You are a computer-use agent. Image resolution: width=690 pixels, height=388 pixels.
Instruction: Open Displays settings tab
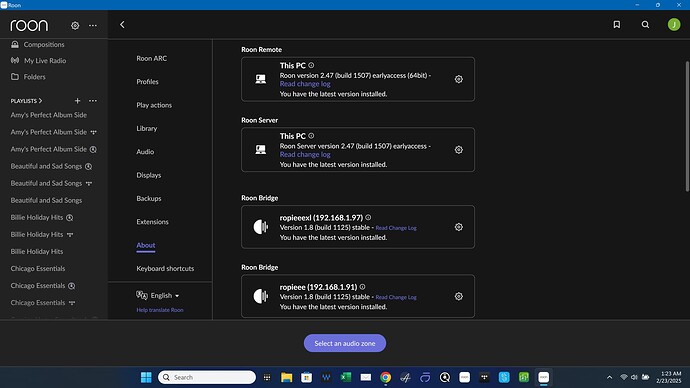(149, 175)
